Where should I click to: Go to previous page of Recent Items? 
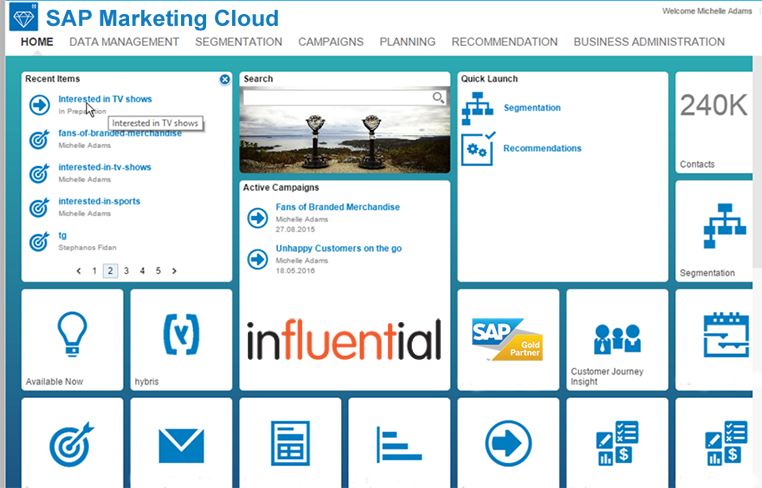tap(79, 271)
